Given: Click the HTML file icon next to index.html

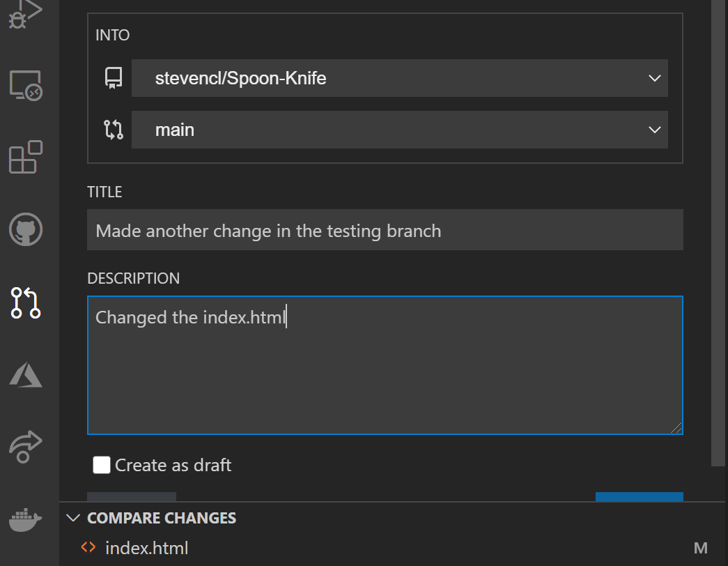Looking at the screenshot, I should [88, 547].
